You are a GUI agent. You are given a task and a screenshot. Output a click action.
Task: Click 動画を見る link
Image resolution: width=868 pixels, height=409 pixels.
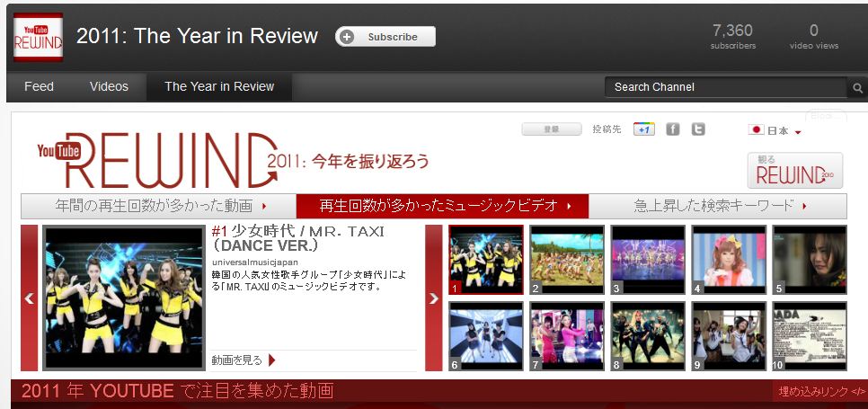243,360
